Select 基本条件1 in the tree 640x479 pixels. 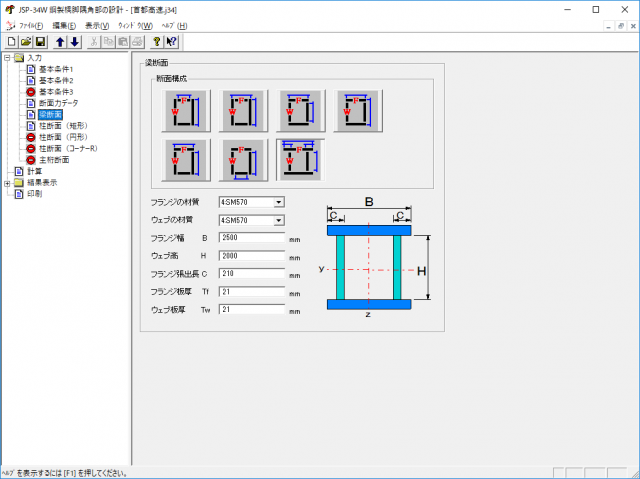(56, 69)
